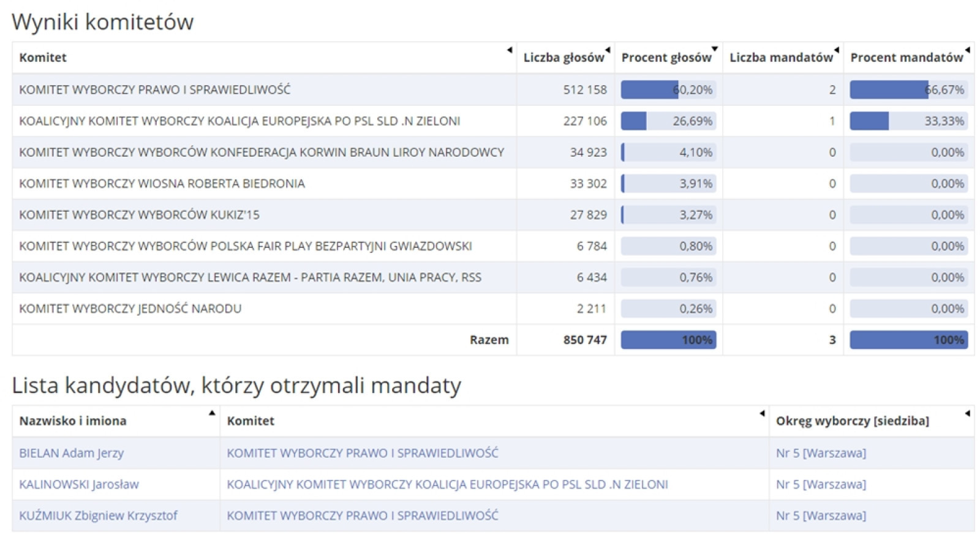980x535 pixels.
Task: Click the 26,69% vote percentage bar
Action: click(668, 121)
